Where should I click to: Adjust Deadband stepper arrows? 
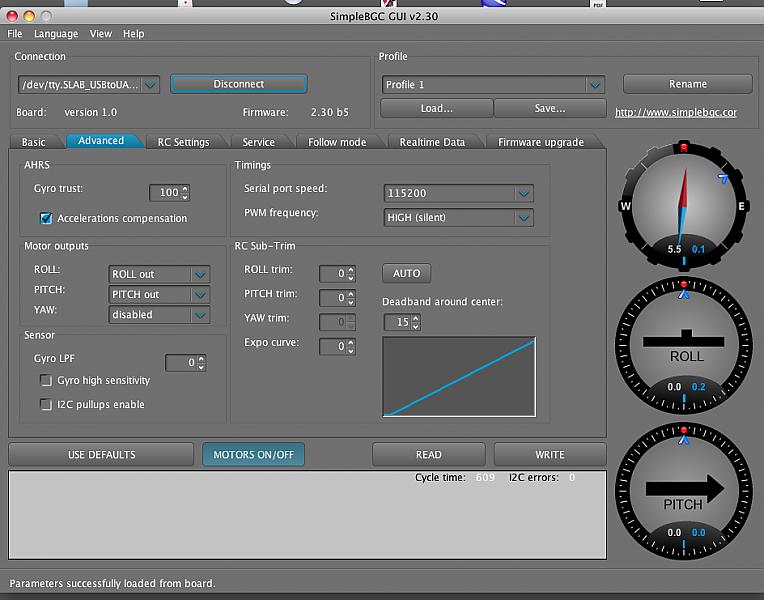click(416, 322)
